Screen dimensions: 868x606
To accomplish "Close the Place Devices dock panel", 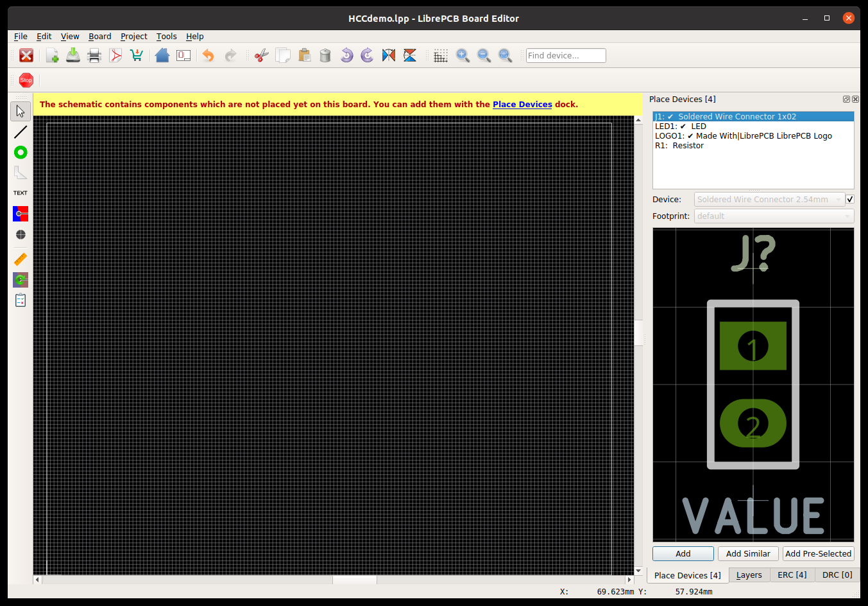I will 855,100.
